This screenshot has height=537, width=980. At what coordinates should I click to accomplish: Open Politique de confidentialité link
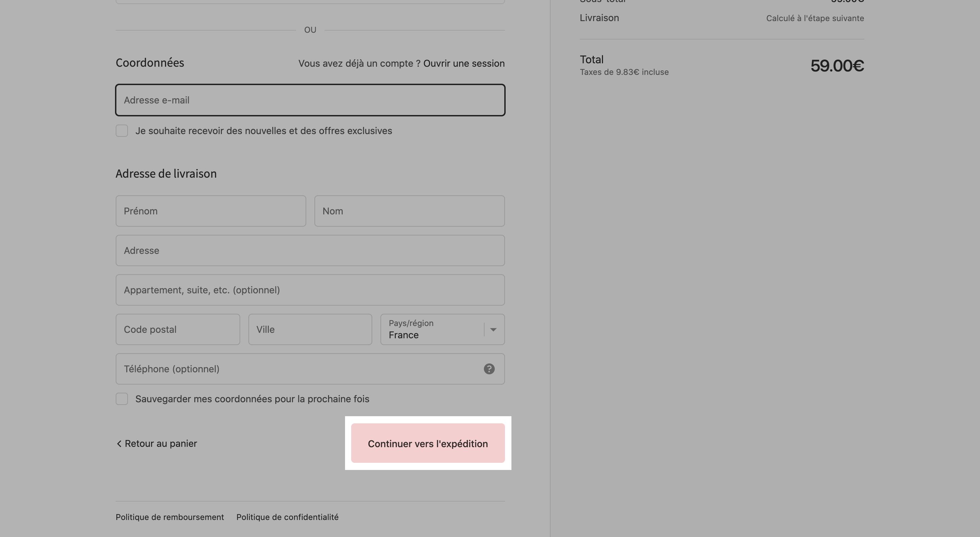[287, 517]
